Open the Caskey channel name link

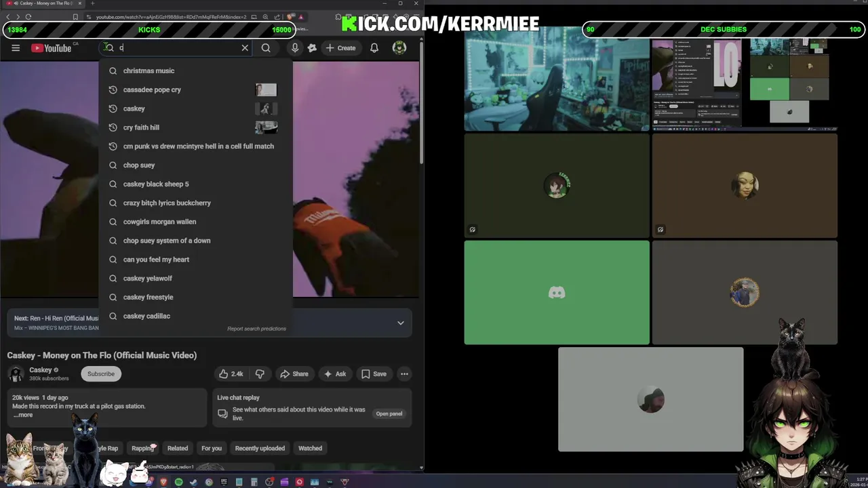pyautogui.click(x=41, y=370)
